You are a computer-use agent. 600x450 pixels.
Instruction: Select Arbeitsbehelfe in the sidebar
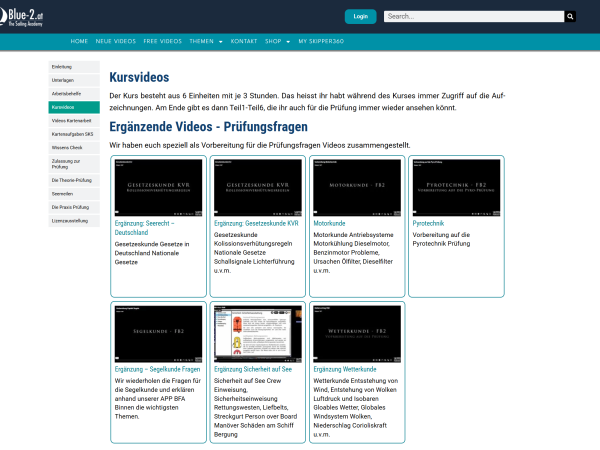tap(74, 94)
